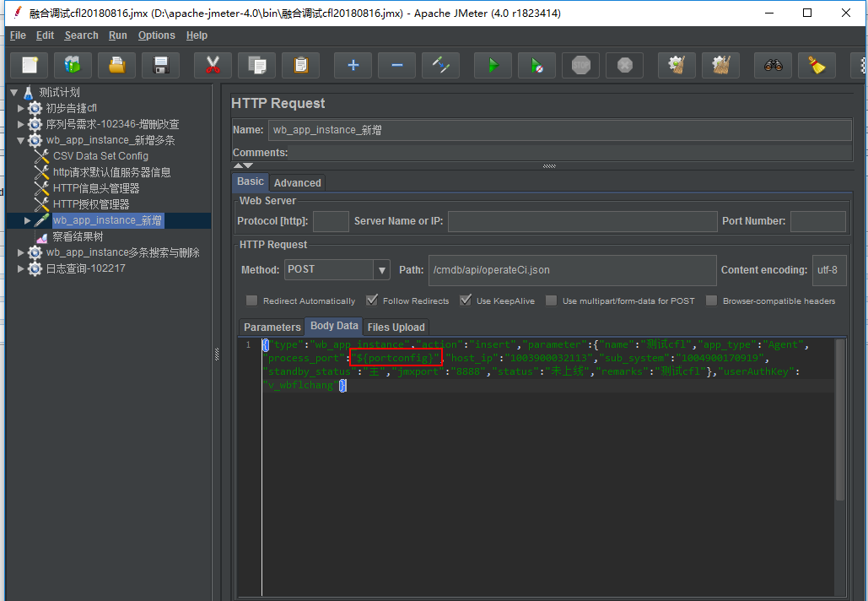
Task: Click the Open file folder icon
Action: [116, 65]
